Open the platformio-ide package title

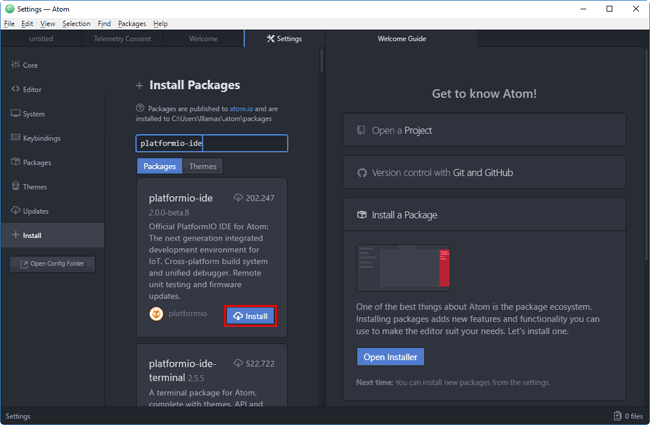point(181,198)
